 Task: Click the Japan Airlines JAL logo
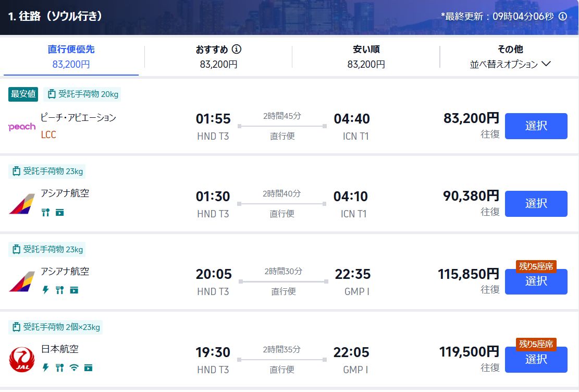21,360
